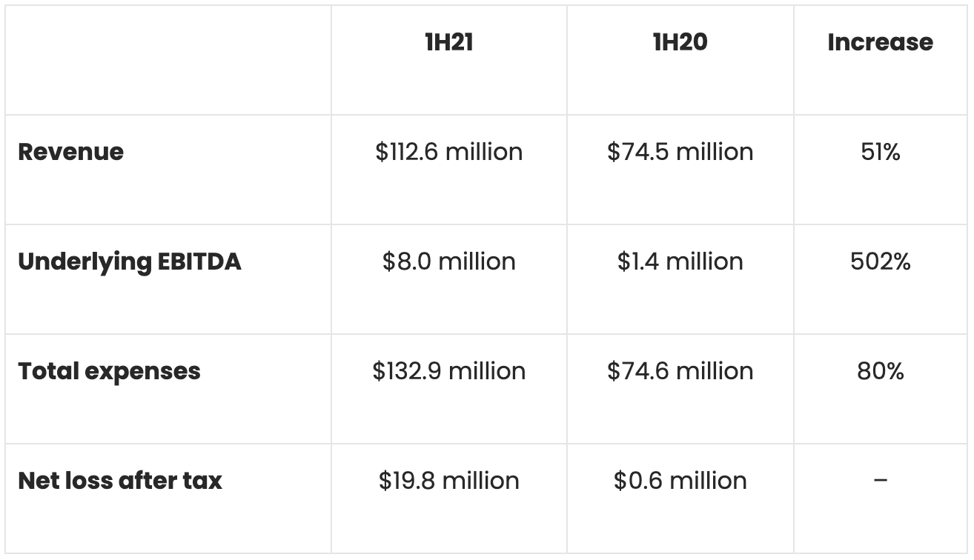This screenshot has width=974, height=560.
Task: Click the $74.5 million revenue cell
Action: tap(680, 152)
